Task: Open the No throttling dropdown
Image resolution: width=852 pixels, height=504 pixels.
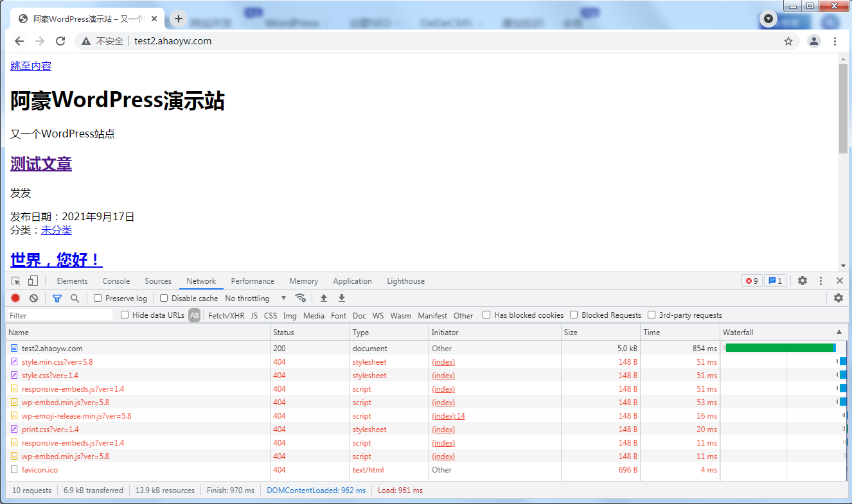Action: (255, 299)
